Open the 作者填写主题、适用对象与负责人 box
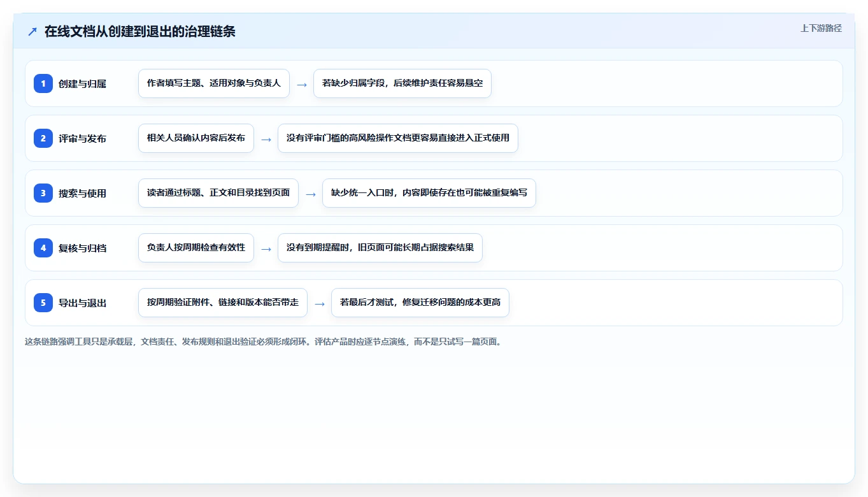Viewport: 868px width, 497px height. [214, 83]
